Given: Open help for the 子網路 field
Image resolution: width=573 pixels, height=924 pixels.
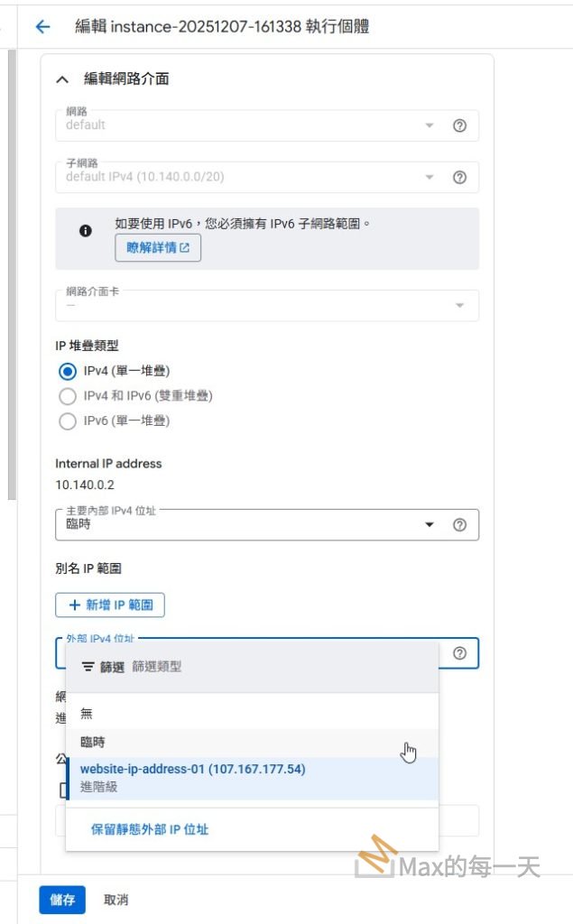Looking at the screenshot, I should pos(459,178).
